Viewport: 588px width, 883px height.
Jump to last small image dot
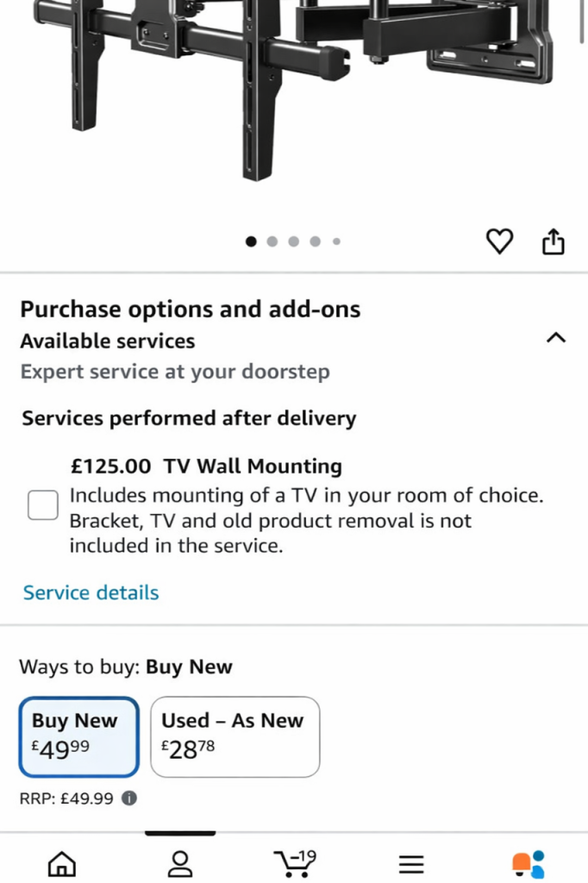pos(336,241)
